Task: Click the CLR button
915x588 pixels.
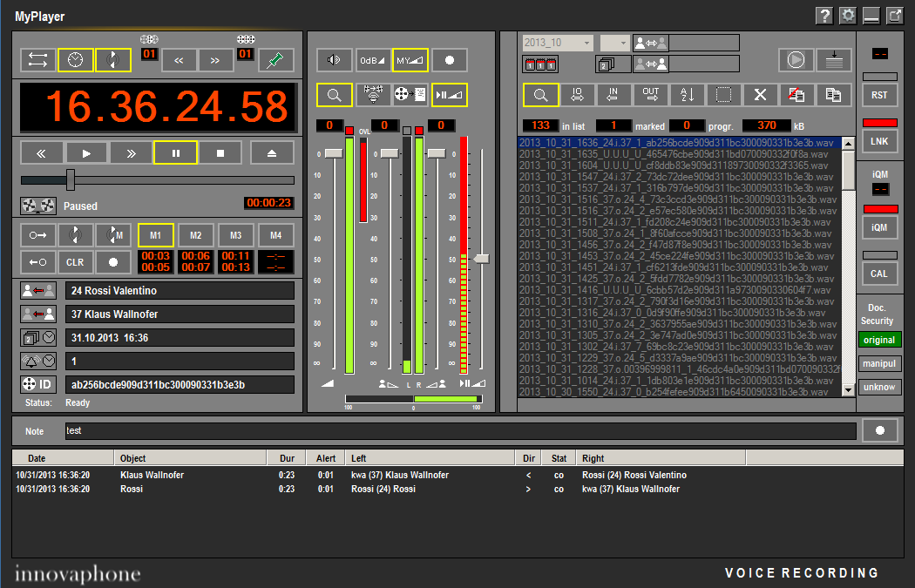Action: [76, 262]
